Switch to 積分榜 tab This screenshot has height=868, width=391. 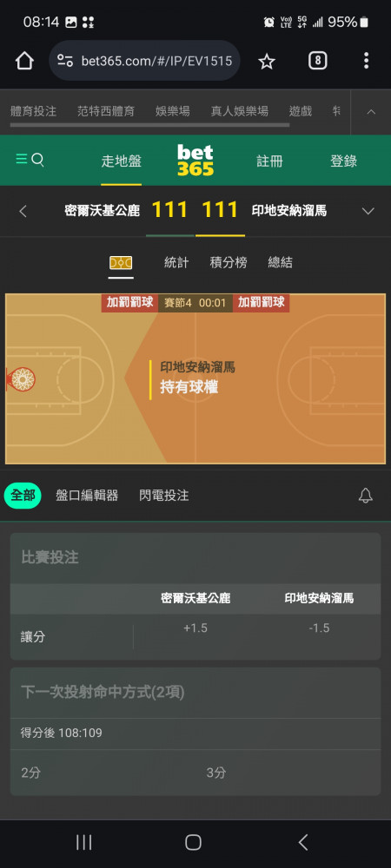(x=229, y=262)
